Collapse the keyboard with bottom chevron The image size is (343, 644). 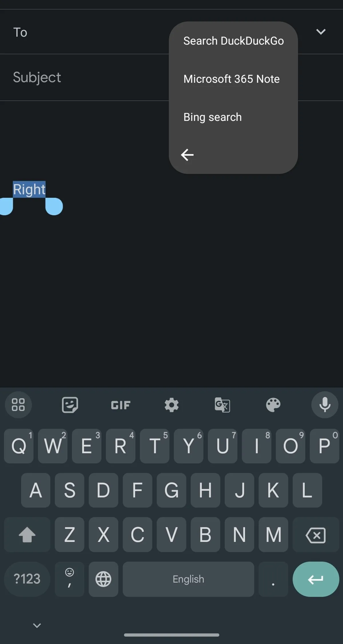(37, 625)
